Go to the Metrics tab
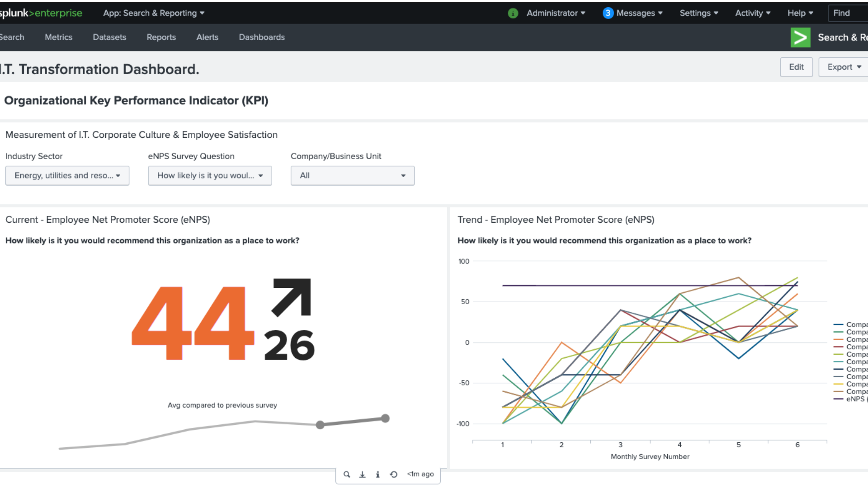This screenshot has width=868, height=488. [x=58, y=37]
